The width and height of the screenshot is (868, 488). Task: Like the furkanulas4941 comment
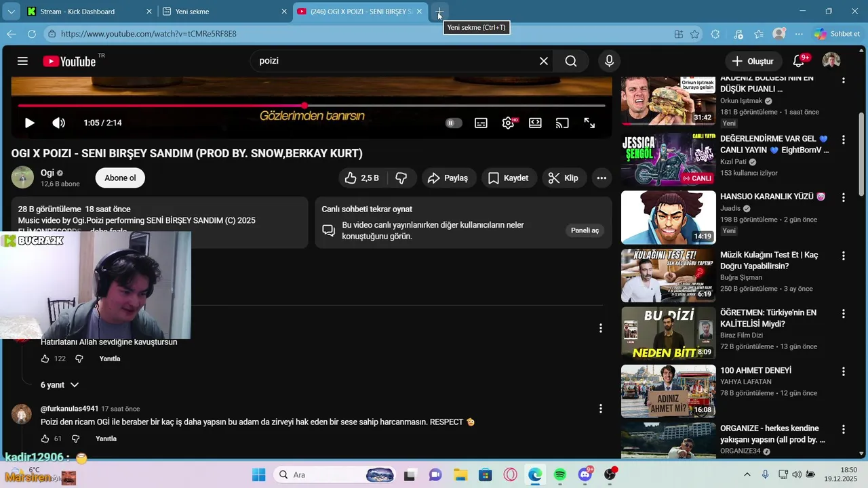click(x=45, y=439)
